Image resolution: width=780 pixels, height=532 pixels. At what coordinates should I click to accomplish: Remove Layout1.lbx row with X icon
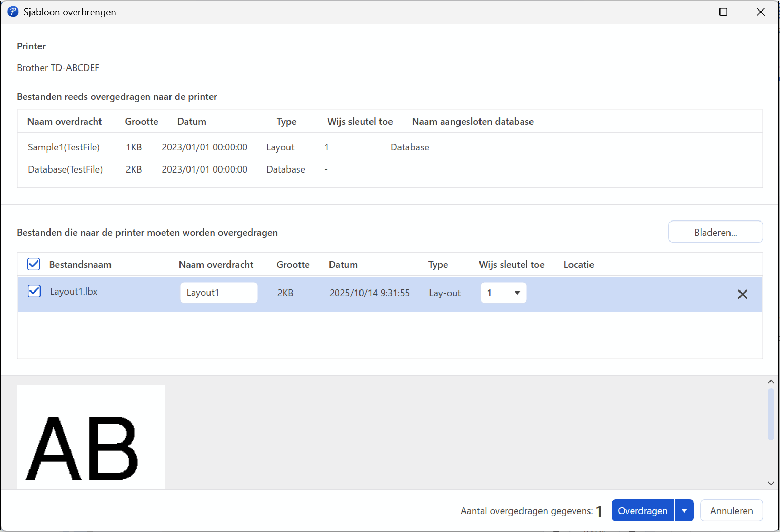(x=742, y=294)
